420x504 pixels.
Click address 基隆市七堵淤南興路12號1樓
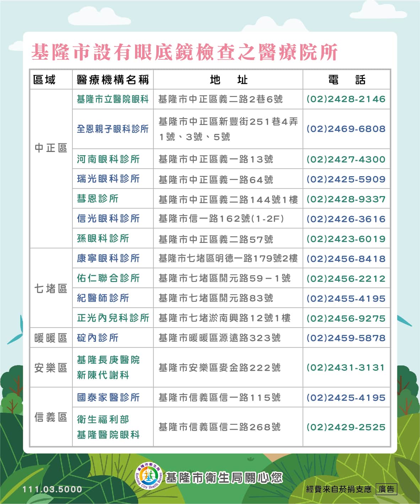coord(225,318)
